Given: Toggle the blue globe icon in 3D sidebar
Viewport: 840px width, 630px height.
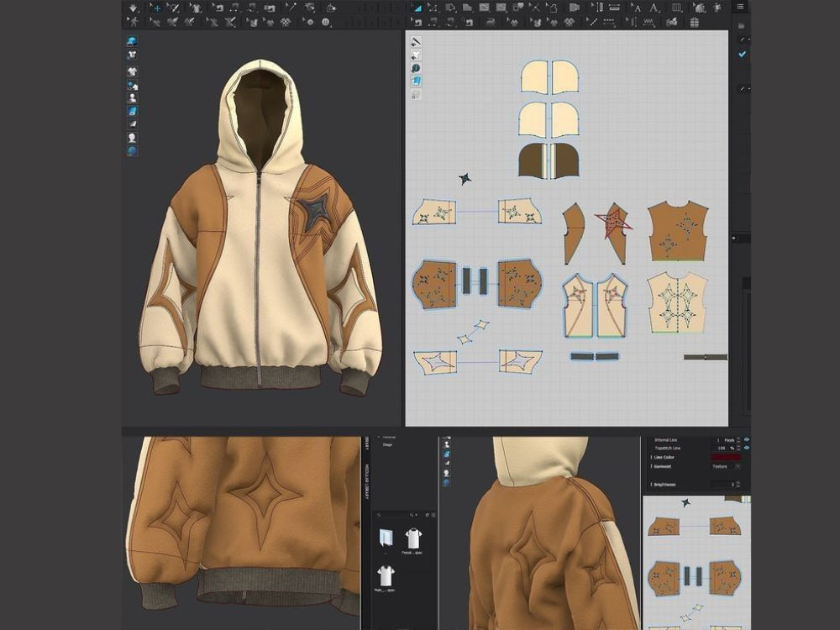Looking at the screenshot, I should pyautogui.click(x=132, y=150).
